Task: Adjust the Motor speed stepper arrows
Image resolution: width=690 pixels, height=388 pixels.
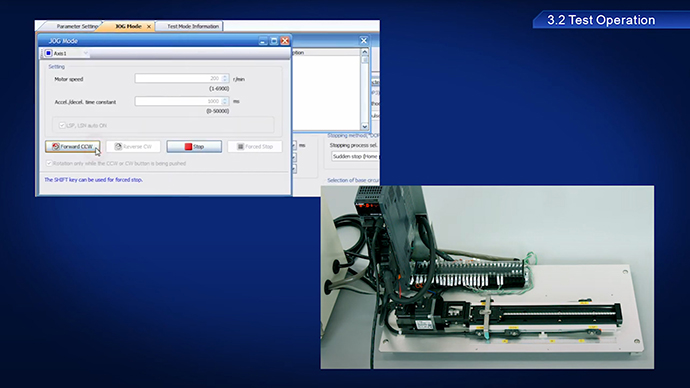Action: (x=225, y=78)
